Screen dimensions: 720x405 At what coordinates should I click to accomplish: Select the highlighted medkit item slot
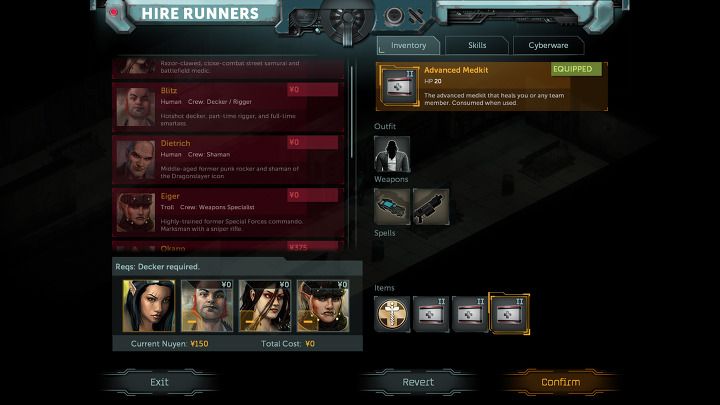[509, 314]
